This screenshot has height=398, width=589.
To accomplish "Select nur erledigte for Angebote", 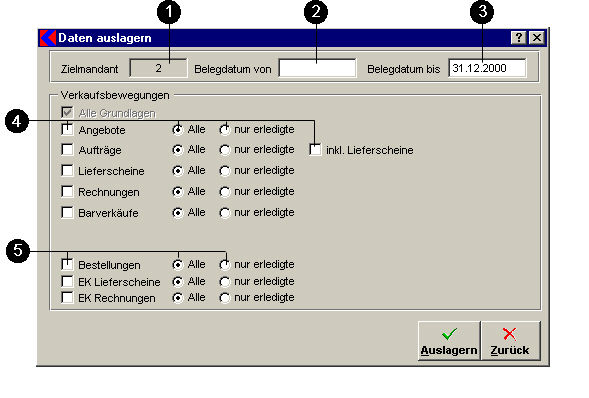I will [225, 130].
